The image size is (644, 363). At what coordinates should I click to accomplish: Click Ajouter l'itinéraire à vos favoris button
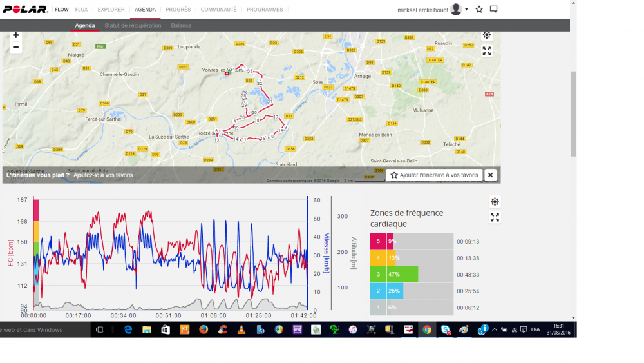pyautogui.click(x=435, y=175)
